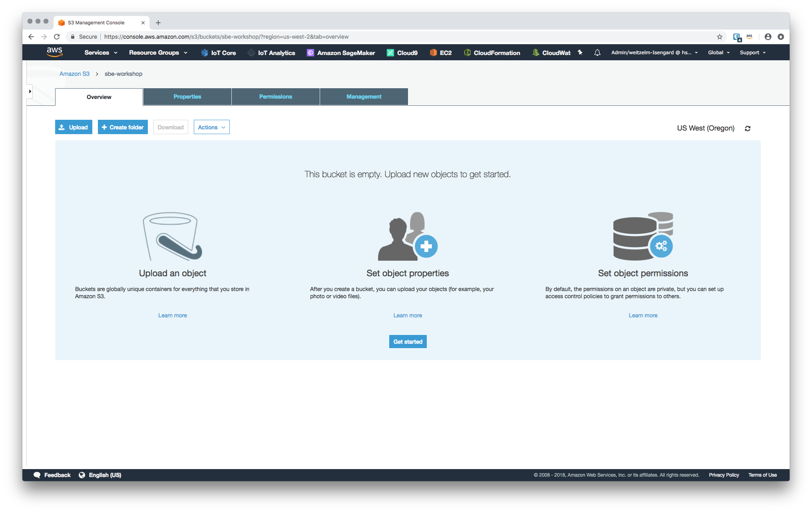Click the Set object properties people icon
Image resolution: width=812 pixels, height=513 pixels.
pyautogui.click(x=408, y=236)
